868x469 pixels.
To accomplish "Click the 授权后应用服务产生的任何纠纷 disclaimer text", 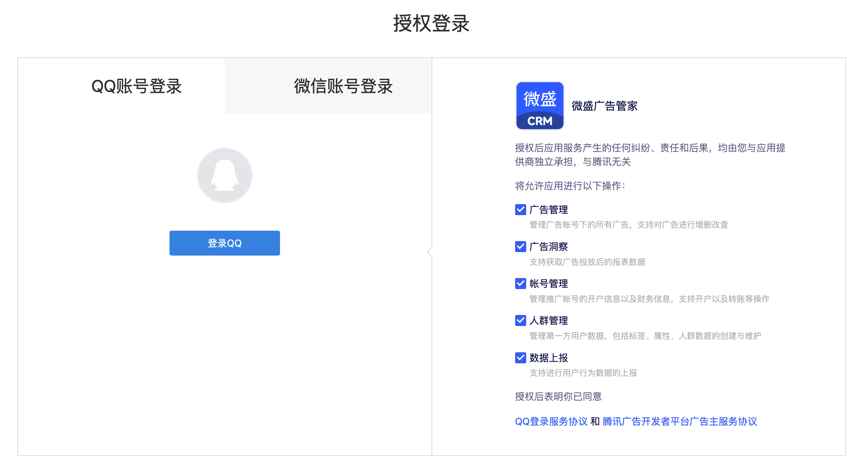I will (x=650, y=155).
